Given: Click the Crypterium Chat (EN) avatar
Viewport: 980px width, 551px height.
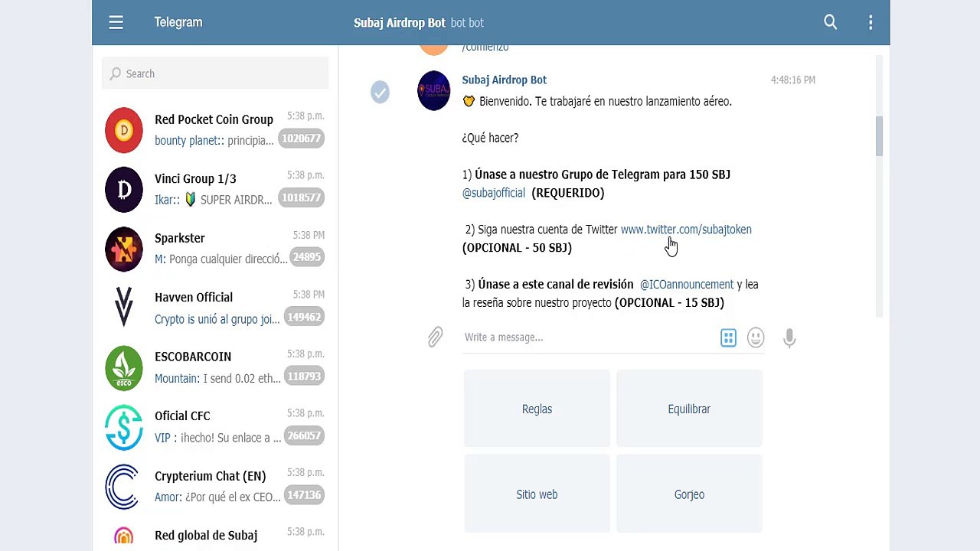Looking at the screenshot, I should [x=124, y=487].
